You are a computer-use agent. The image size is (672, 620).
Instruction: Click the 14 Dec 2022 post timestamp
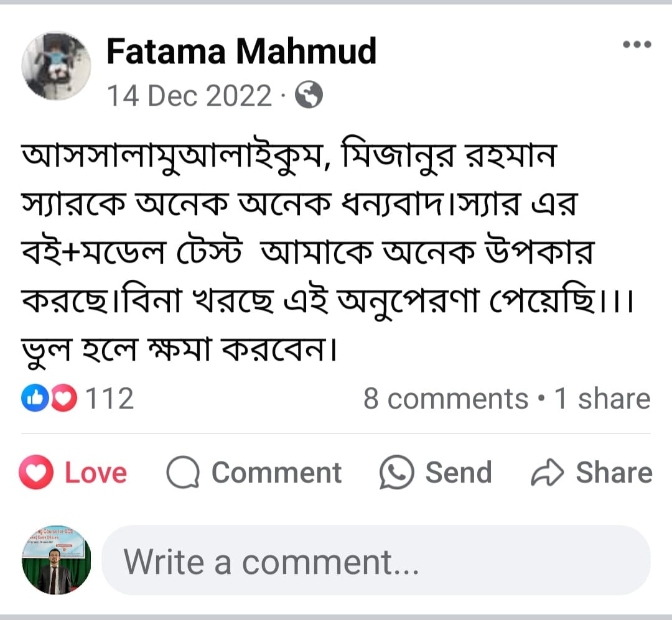pos(190,96)
